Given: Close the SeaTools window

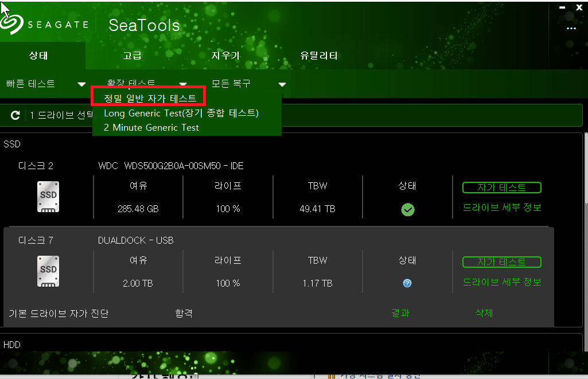Looking at the screenshot, I should click(579, 7).
